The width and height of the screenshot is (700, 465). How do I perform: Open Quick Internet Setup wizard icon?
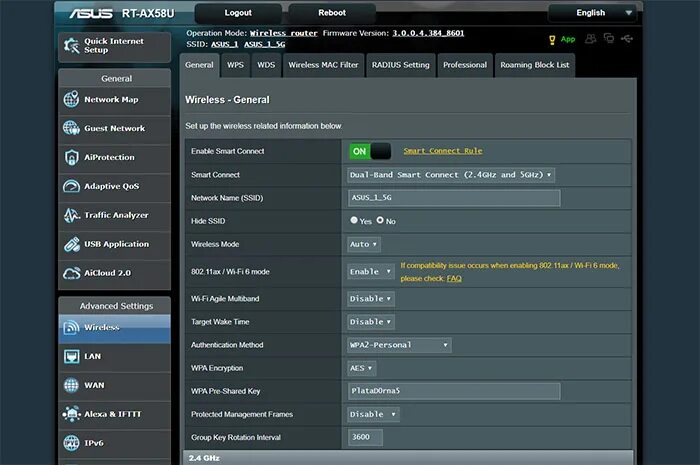71,46
